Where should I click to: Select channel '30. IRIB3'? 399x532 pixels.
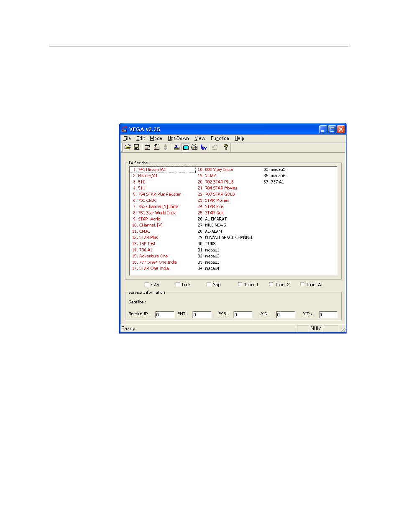coord(207,244)
